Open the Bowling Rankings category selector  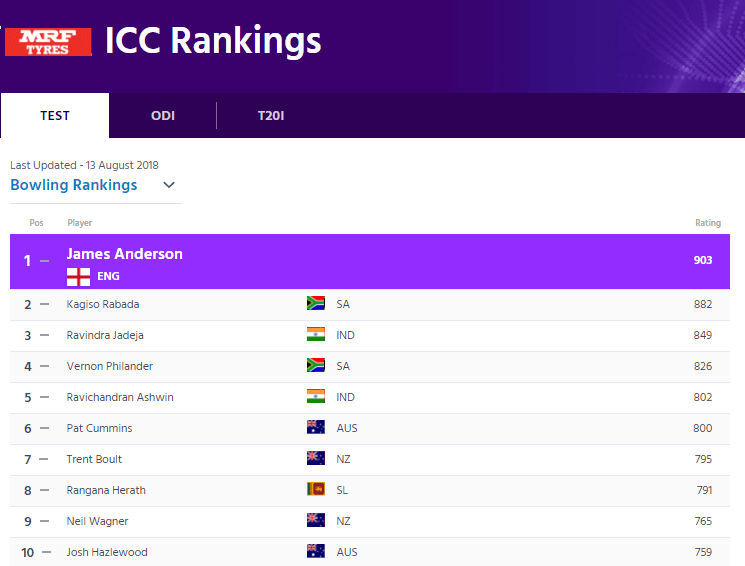pyautogui.click(x=74, y=185)
